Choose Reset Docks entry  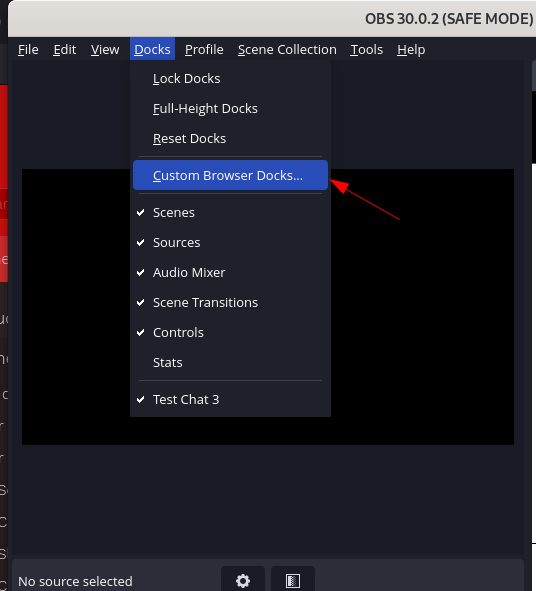click(x=230, y=139)
